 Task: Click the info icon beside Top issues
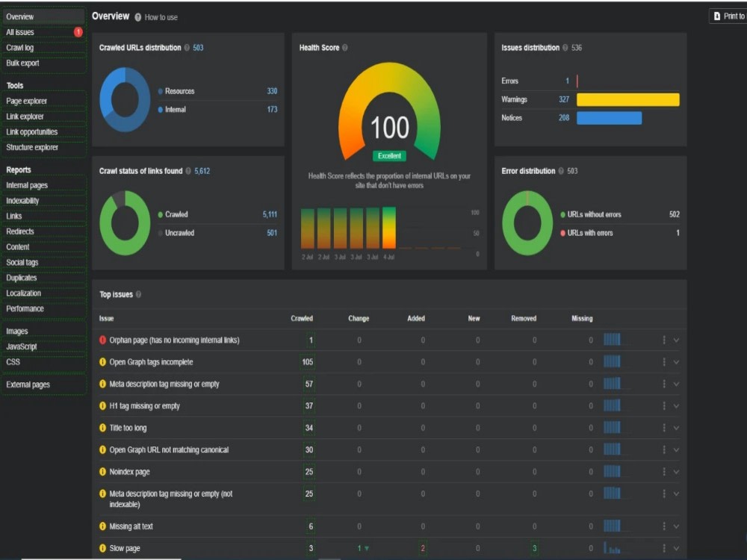[138, 294]
